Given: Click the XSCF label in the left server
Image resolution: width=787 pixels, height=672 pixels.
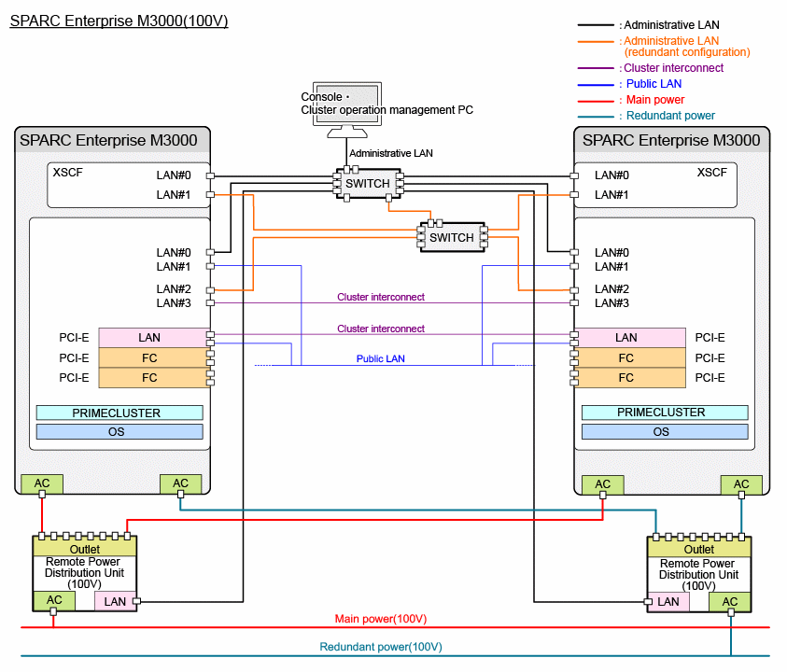Looking at the screenshot, I should coord(68,172).
